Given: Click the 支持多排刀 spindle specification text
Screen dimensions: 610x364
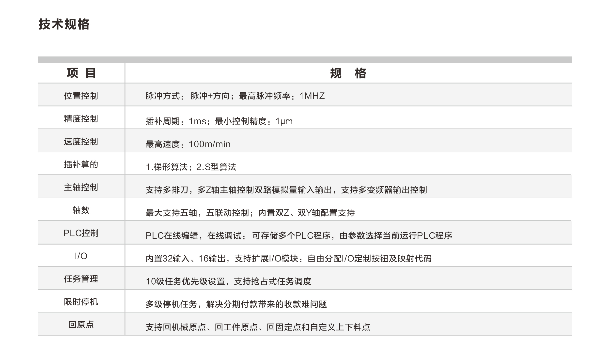Looking at the screenshot, I should click(x=286, y=190).
